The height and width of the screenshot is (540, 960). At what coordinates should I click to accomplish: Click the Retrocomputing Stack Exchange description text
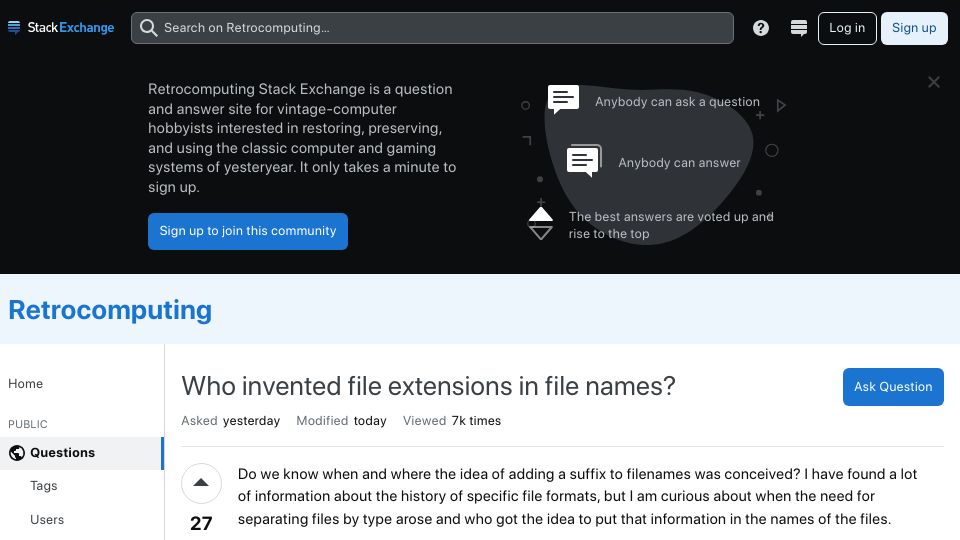302,138
